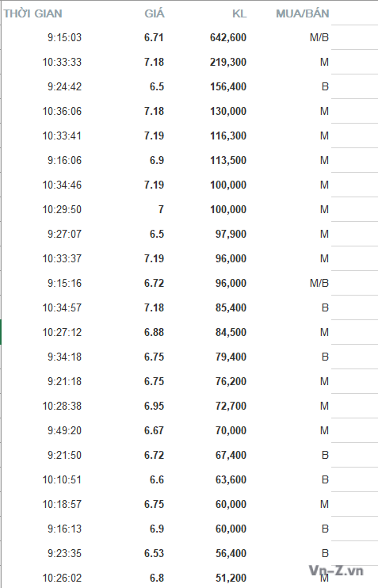Click the 116,300 volume cell
The width and height of the screenshot is (378, 588).
(x=228, y=136)
